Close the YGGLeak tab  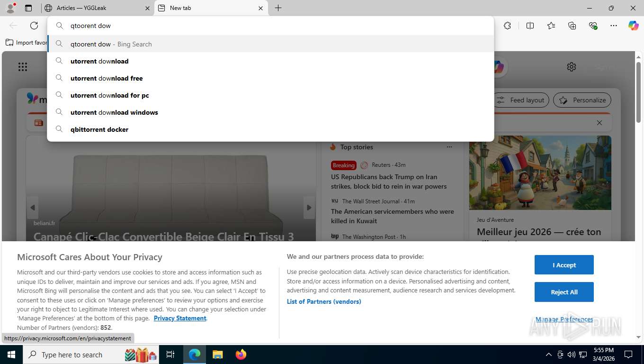point(147,8)
